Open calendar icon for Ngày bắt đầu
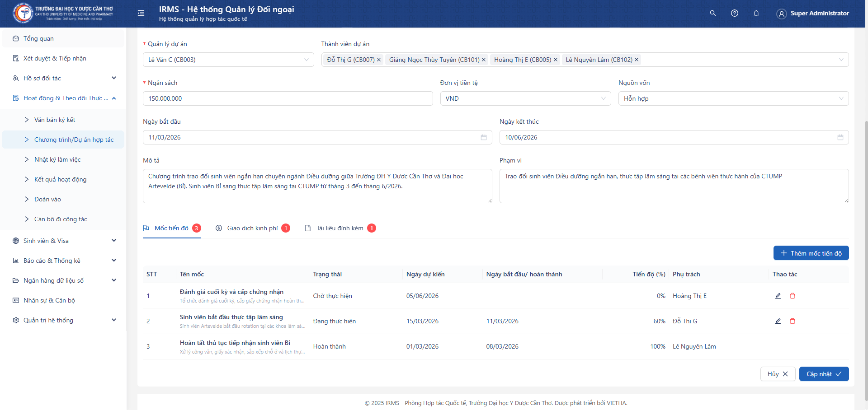868x410 pixels. coord(483,137)
